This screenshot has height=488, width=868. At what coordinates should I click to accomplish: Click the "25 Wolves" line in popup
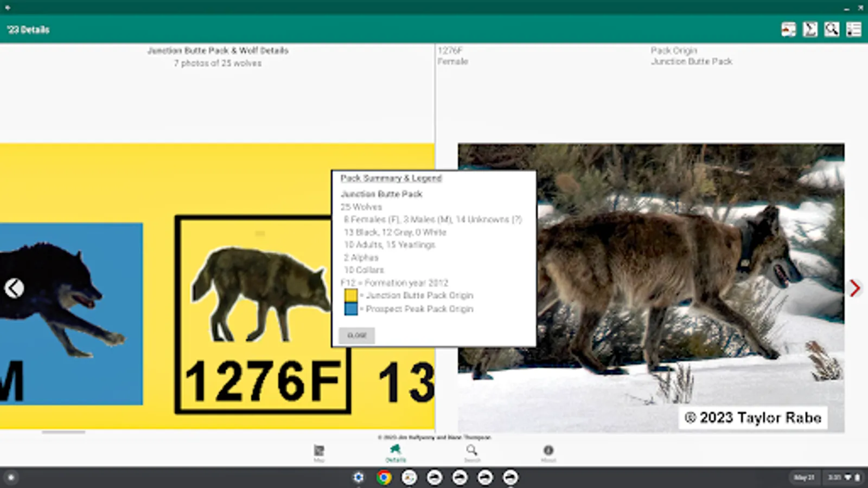[361, 207]
